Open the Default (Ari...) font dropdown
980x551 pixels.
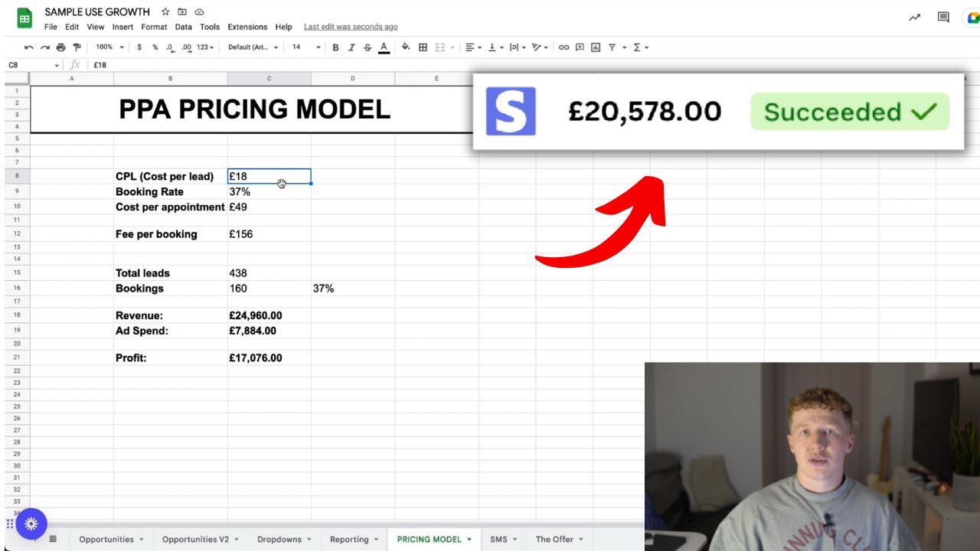[x=253, y=47]
